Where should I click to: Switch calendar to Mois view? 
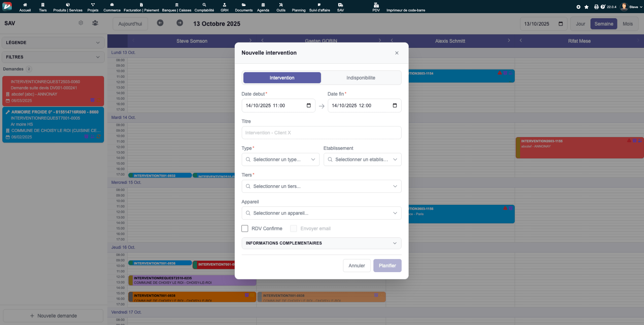coord(628,24)
